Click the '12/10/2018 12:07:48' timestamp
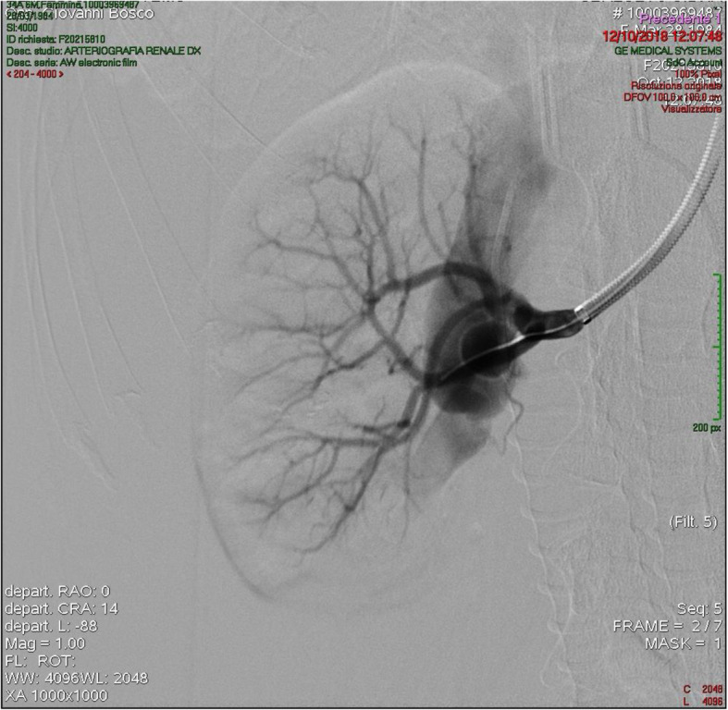This screenshot has width=728, height=710. [662, 36]
